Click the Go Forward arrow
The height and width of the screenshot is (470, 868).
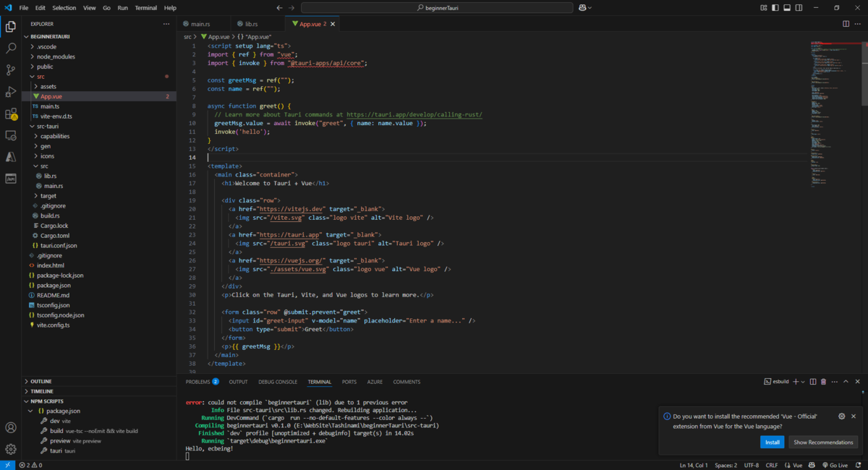pos(292,8)
